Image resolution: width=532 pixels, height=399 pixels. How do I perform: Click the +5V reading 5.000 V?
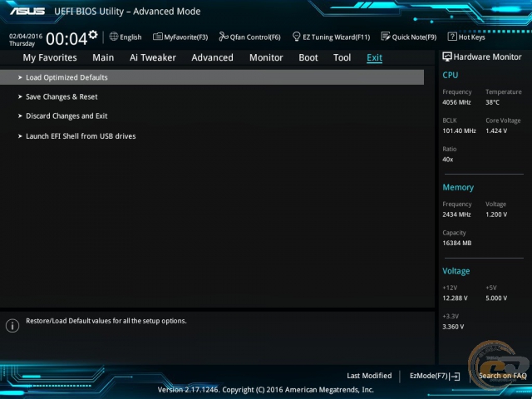point(496,298)
